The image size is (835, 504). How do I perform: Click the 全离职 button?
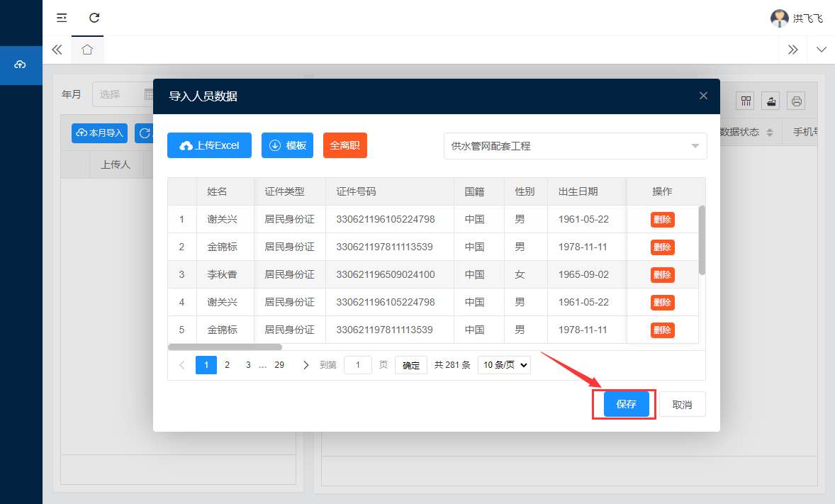(x=345, y=145)
